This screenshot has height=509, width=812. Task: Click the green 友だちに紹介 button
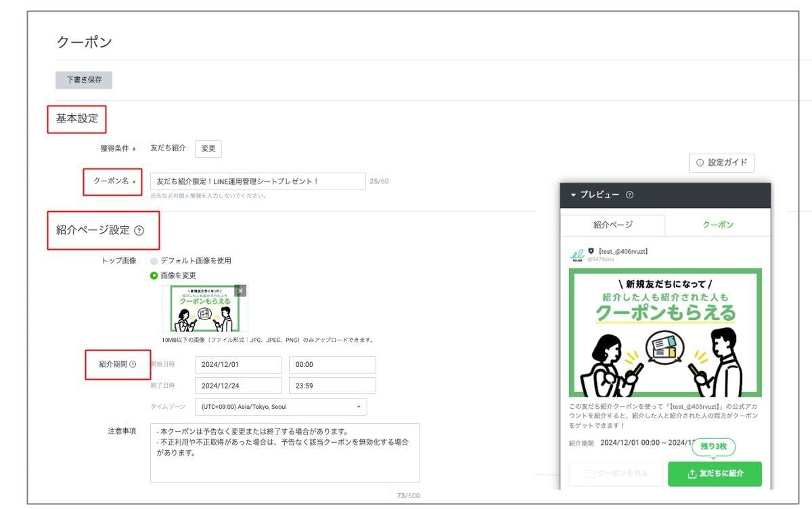[x=715, y=474]
